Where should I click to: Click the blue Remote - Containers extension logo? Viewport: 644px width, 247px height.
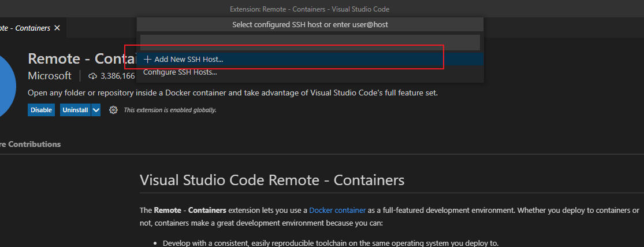click(7, 86)
